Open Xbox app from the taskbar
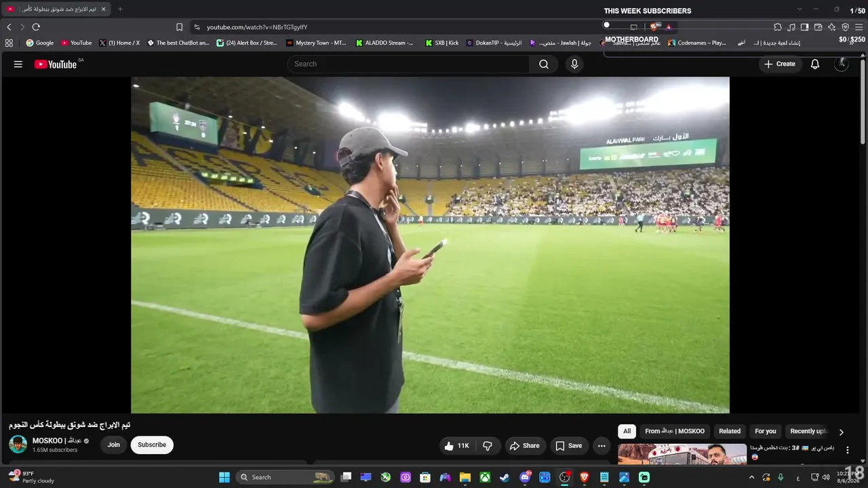Image resolution: width=868 pixels, height=488 pixels. coord(485,477)
